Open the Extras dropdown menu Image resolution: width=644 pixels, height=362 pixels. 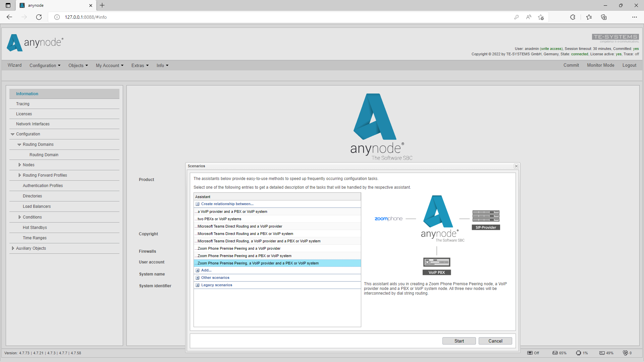pyautogui.click(x=140, y=65)
